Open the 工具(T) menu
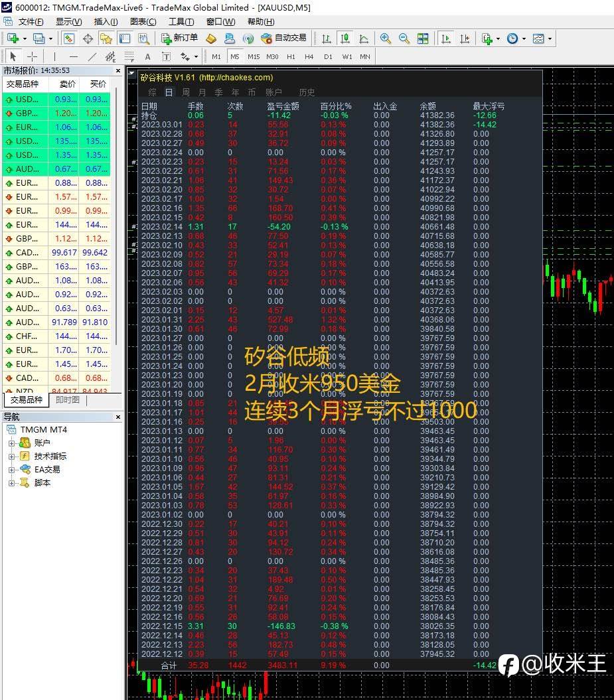The width and height of the screenshot is (614, 700). (181, 21)
